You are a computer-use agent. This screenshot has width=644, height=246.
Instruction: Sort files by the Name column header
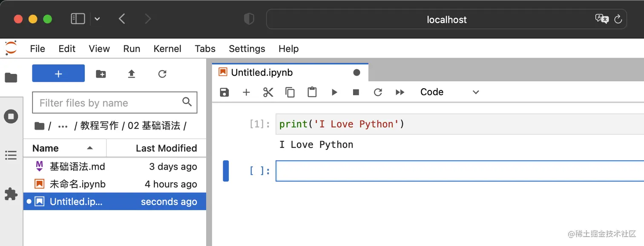[46, 148]
